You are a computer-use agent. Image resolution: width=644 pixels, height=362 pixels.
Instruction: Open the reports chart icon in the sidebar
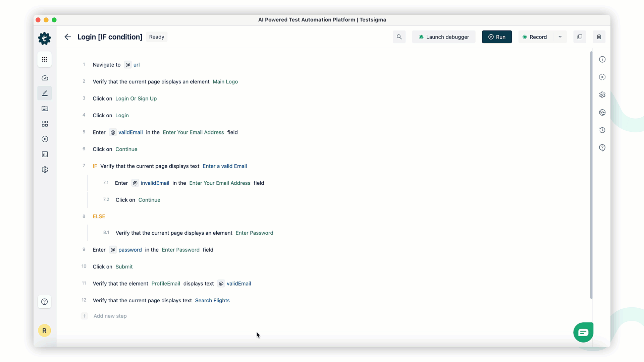(x=45, y=154)
